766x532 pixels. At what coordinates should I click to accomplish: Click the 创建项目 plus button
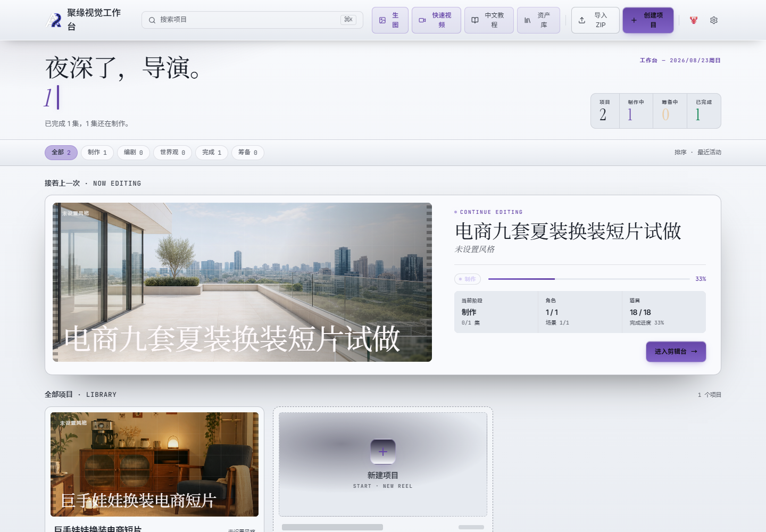[648, 20]
